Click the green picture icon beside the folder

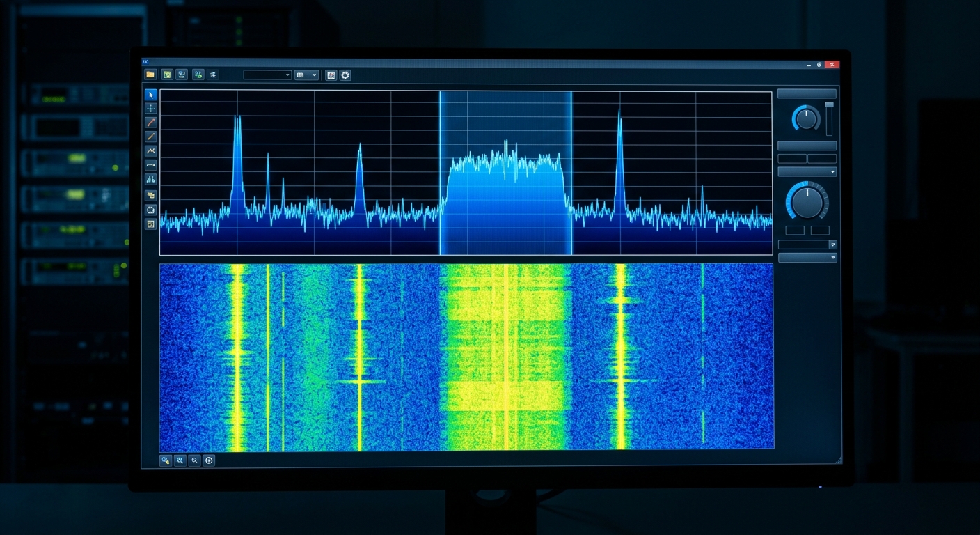[167, 75]
